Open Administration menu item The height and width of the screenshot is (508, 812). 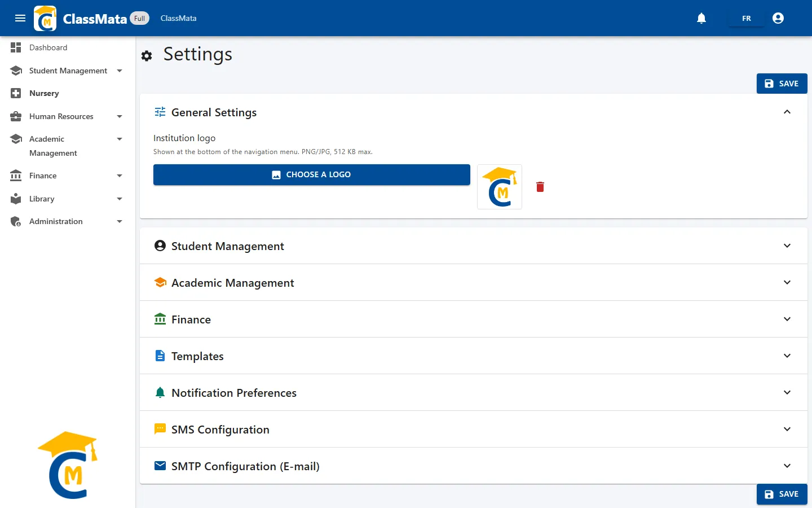coord(68,221)
